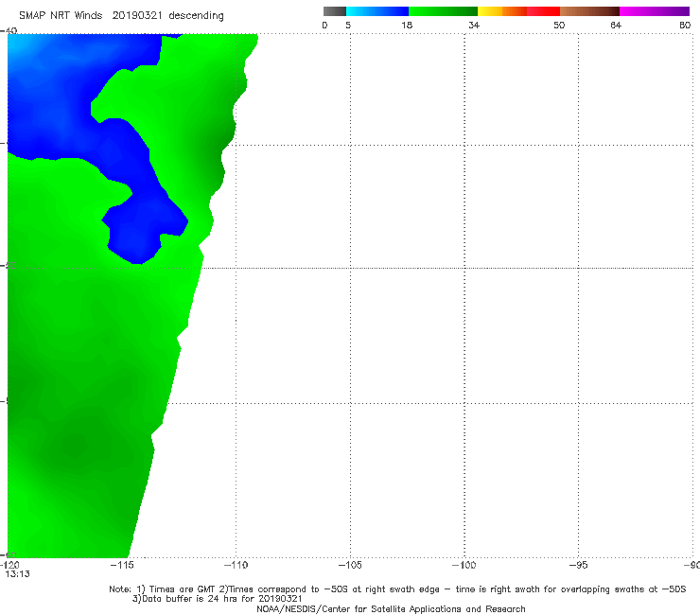Click the dark green high-wind patch in the lower swath
Screen dimensions: 700x615
(x=74, y=447)
